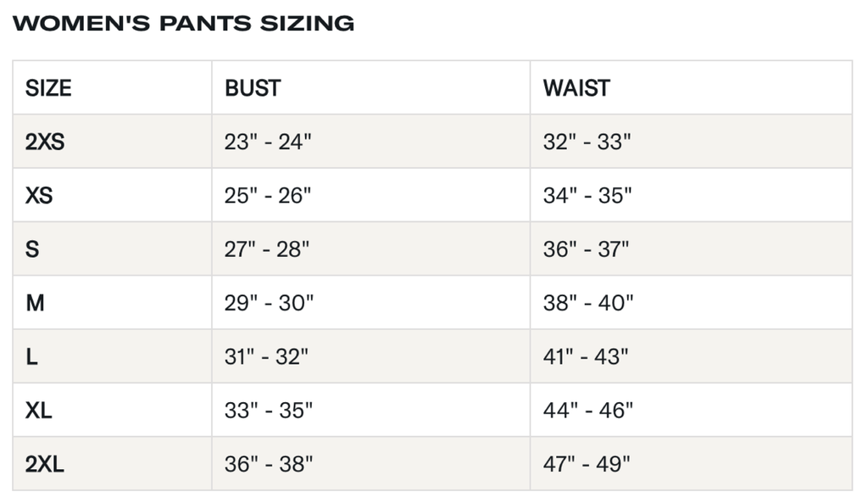The width and height of the screenshot is (868, 503).
Task: Click the 41" - 43" waist measurement
Action: [x=586, y=357]
